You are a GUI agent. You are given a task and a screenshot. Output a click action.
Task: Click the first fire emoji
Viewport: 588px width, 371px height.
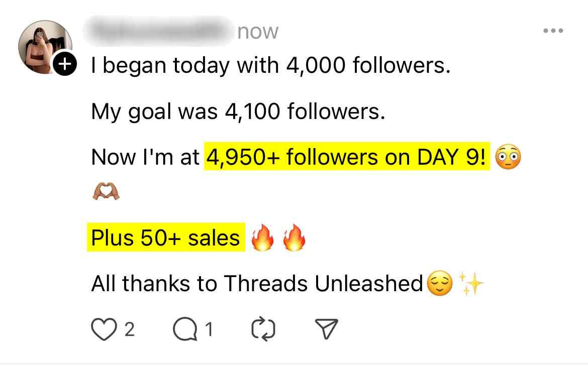click(262, 238)
